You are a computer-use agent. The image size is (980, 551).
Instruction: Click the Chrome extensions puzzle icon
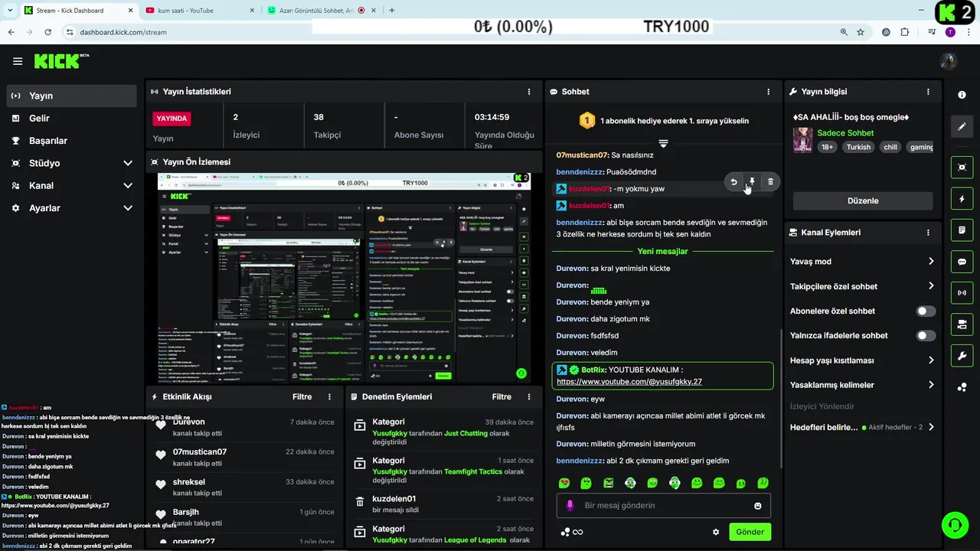pyautogui.click(x=905, y=32)
